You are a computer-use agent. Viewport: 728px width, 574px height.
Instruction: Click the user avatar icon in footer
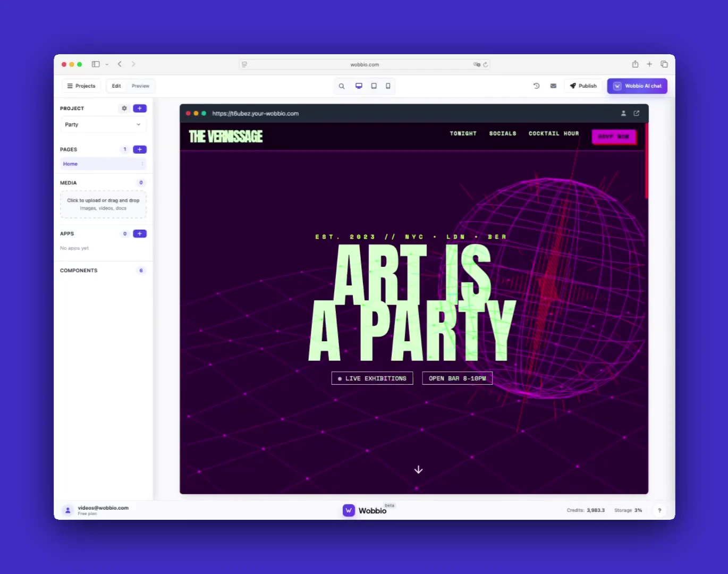click(x=67, y=510)
